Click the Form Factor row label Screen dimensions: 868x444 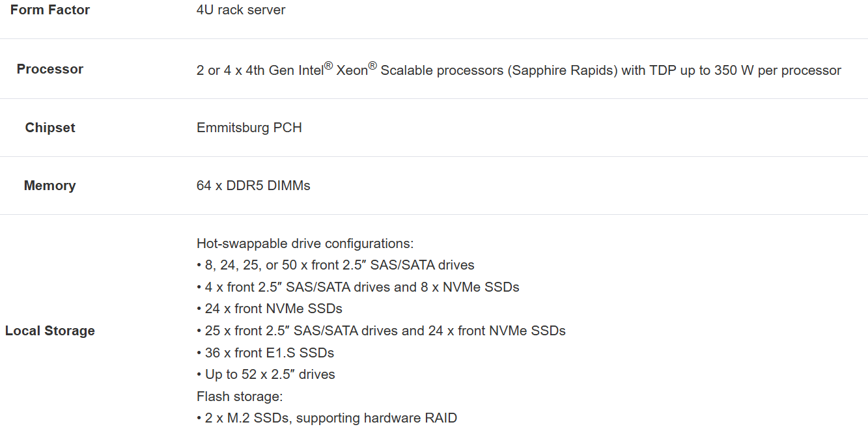[50, 10]
